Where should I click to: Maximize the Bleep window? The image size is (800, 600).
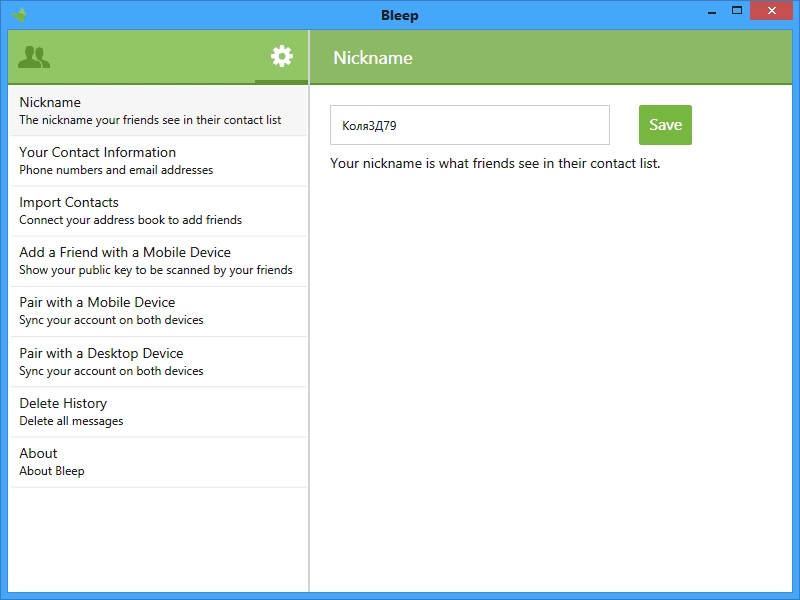tap(737, 11)
